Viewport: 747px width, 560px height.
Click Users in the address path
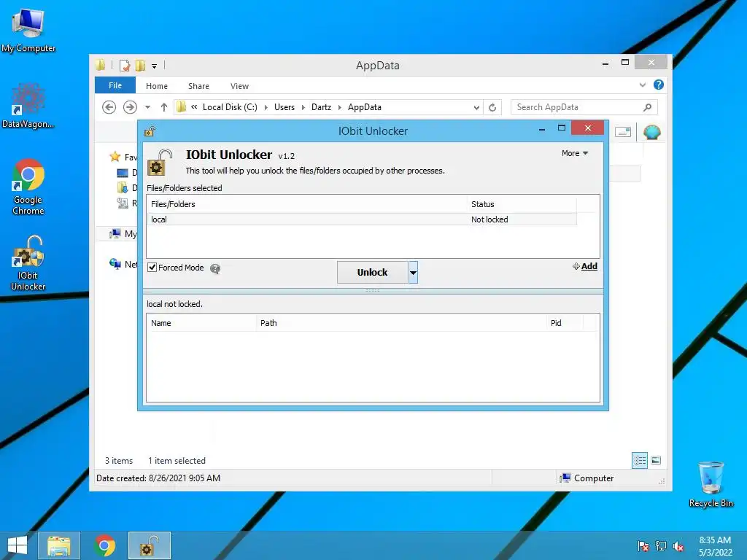[x=285, y=107]
